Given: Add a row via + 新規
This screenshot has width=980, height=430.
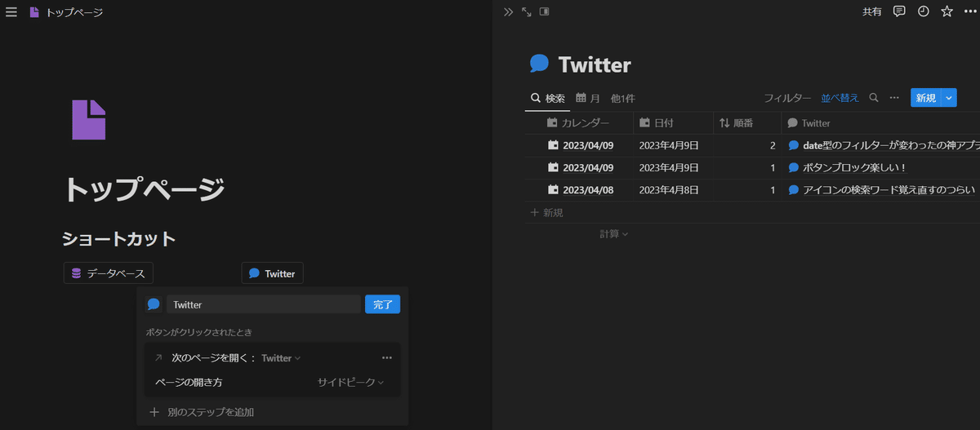Looking at the screenshot, I should point(547,212).
